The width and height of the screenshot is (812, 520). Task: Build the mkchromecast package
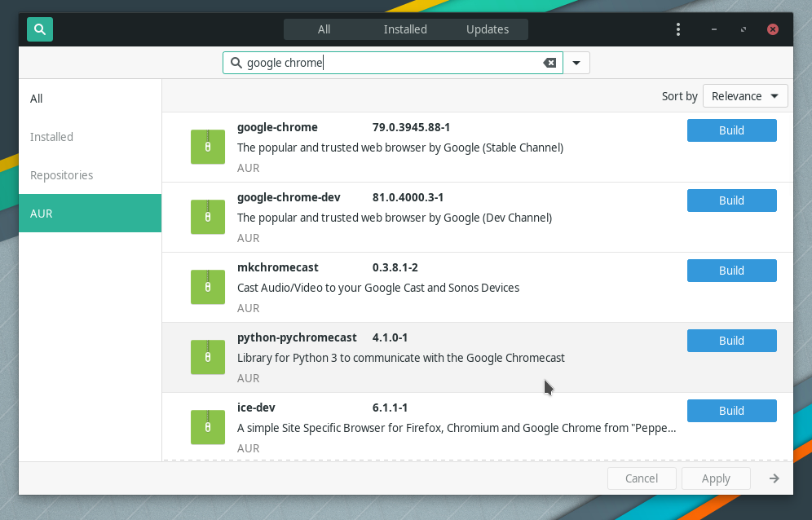(x=732, y=271)
